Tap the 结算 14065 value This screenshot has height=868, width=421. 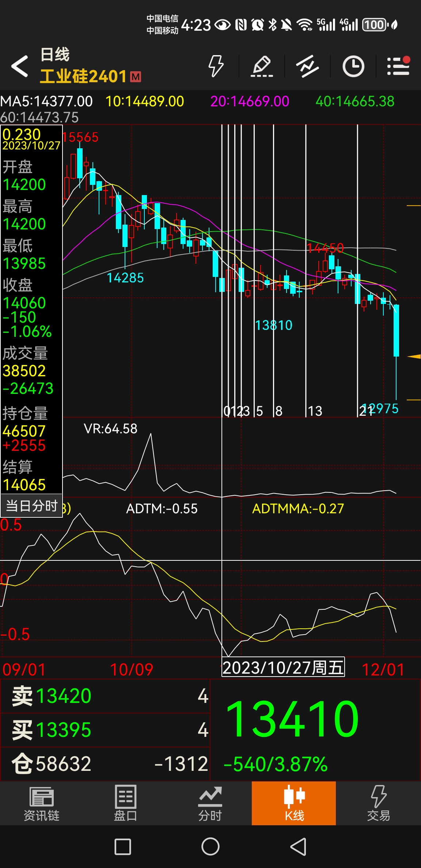(24, 485)
